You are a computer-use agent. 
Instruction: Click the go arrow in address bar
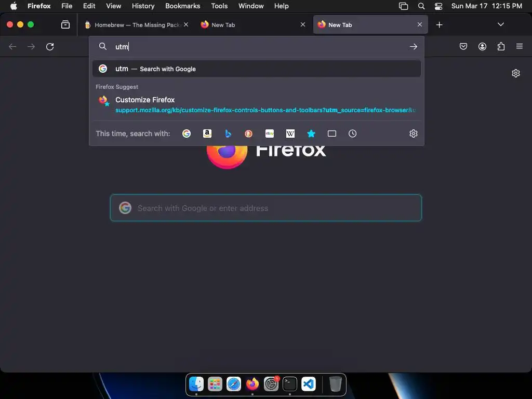(x=413, y=46)
